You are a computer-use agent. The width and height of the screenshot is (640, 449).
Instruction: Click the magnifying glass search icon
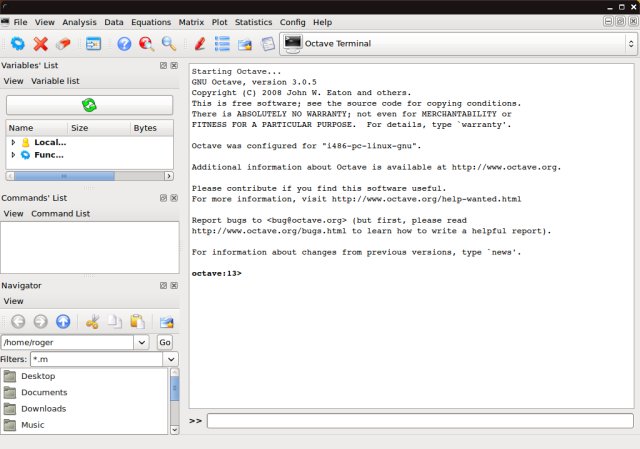point(168,44)
